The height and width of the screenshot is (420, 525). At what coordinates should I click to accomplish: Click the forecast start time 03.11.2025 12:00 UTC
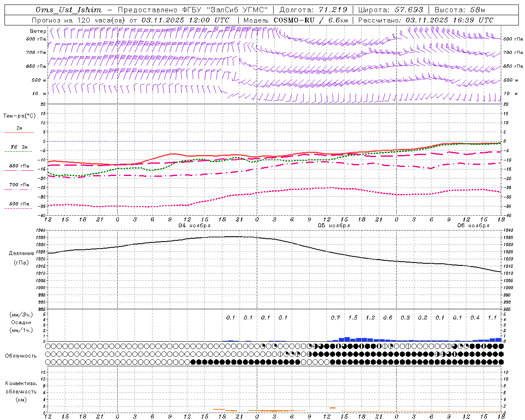click(x=185, y=20)
